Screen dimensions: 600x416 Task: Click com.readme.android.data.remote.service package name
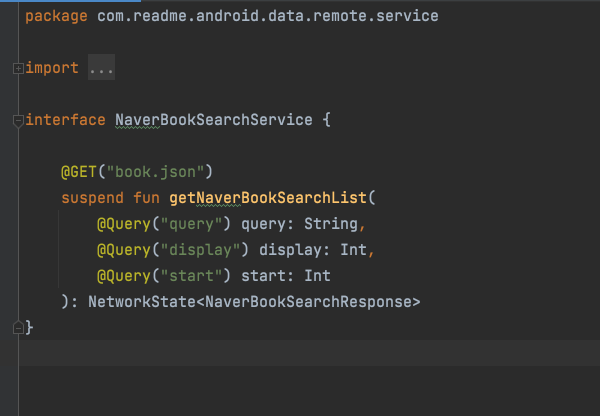(267, 16)
